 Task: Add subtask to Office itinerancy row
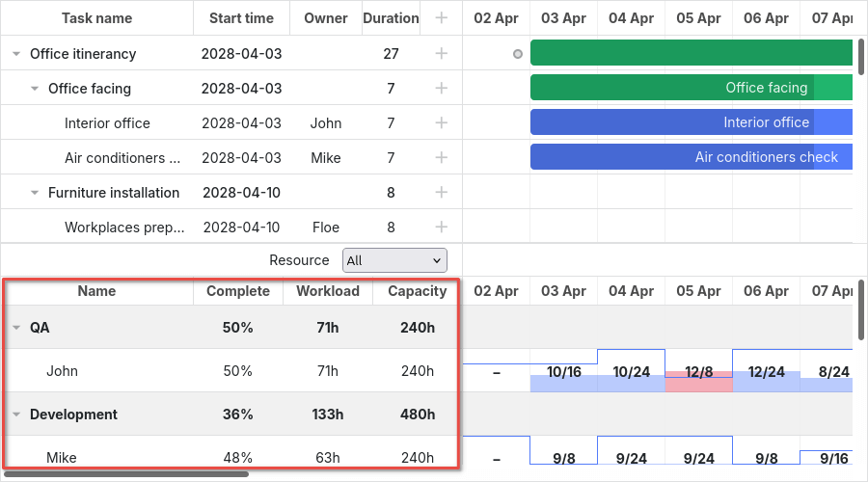(441, 54)
